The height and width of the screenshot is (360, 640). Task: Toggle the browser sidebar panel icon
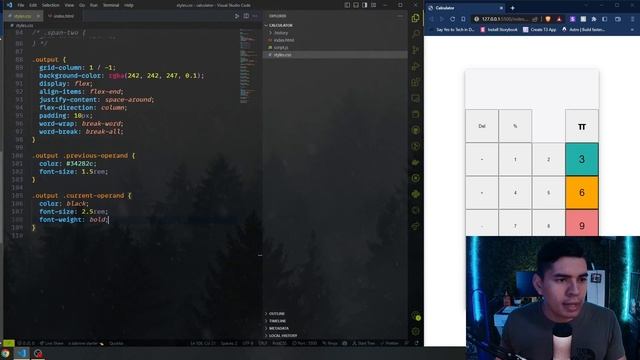click(605, 19)
